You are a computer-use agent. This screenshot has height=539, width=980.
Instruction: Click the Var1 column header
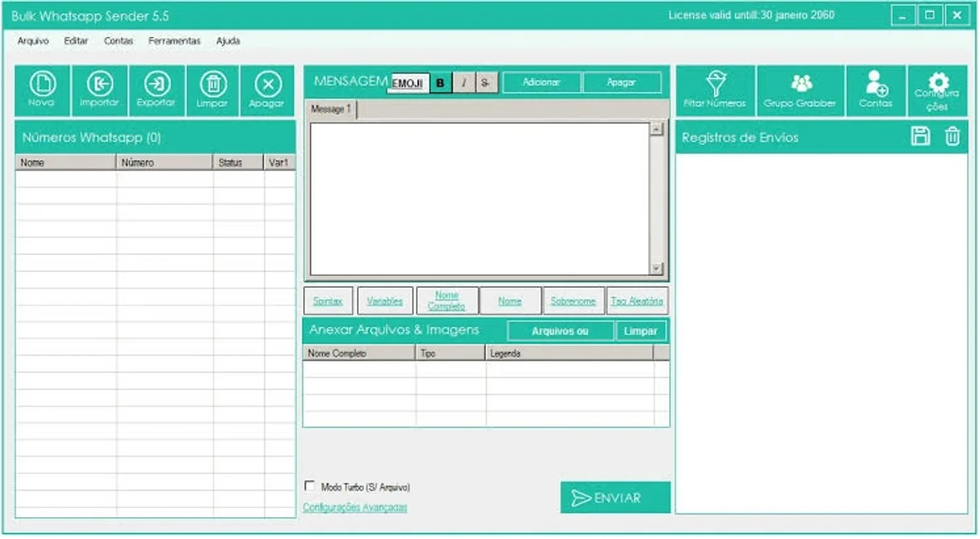click(x=280, y=162)
